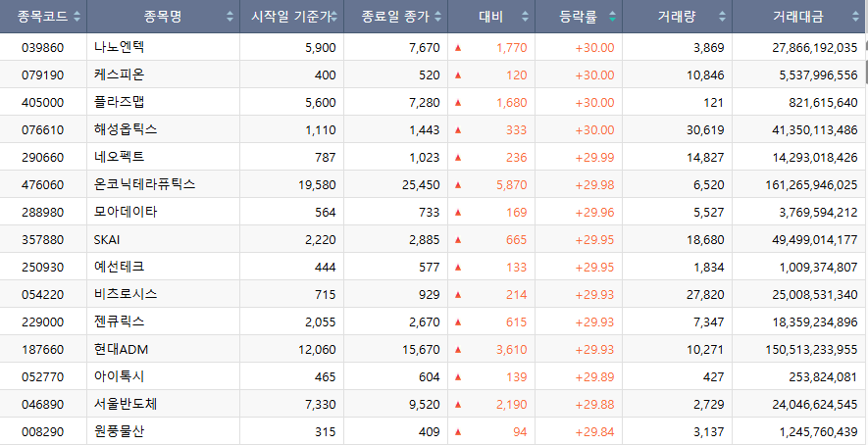
Task: Click stock code 054220
Action: click(42, 294)
